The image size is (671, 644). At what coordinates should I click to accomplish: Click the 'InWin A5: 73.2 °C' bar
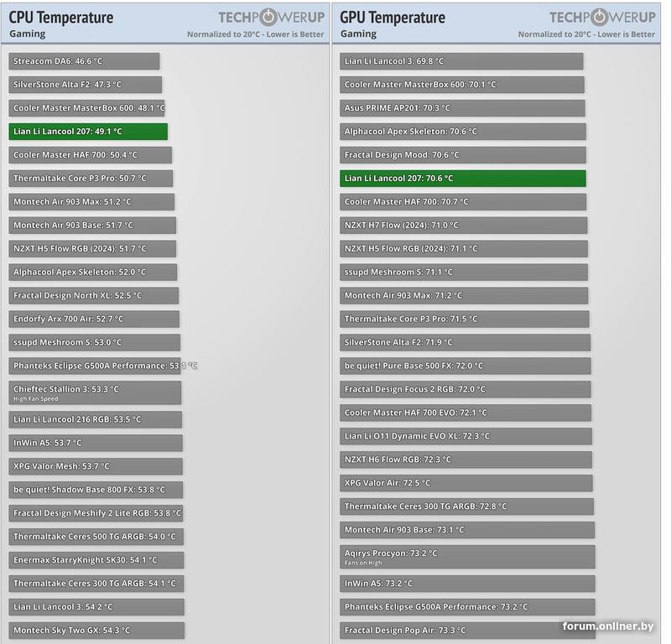467,584
